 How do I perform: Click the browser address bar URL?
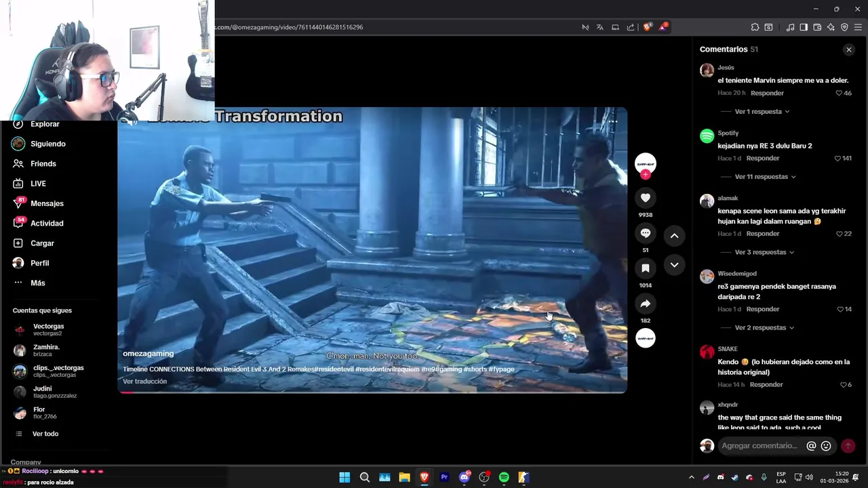[290, 27]
